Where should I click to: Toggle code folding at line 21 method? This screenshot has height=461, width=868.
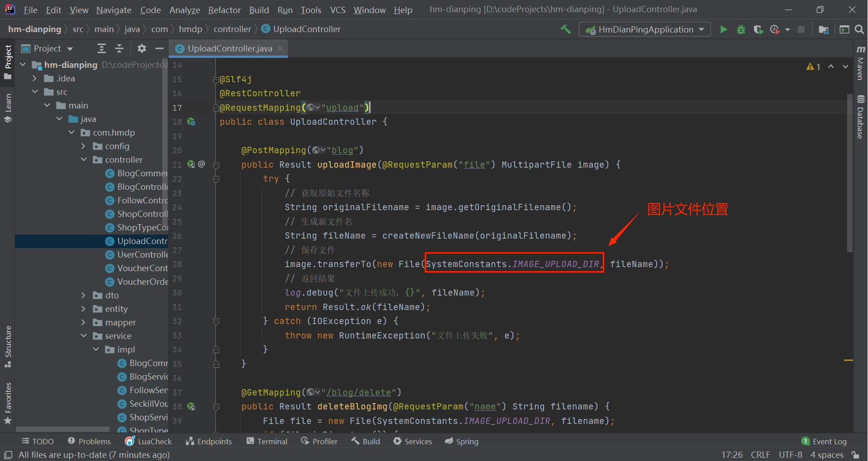(216, 165)
